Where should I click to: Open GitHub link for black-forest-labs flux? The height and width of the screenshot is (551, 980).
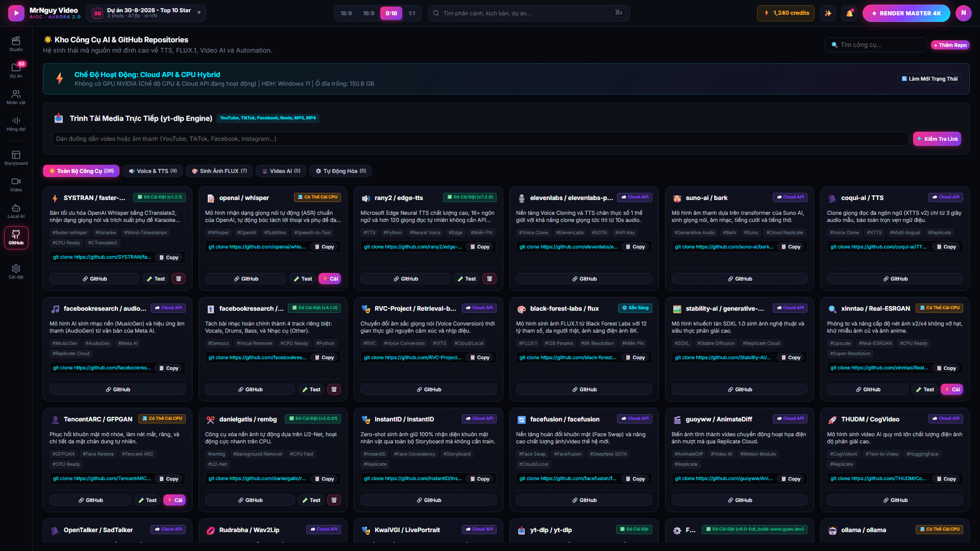(x=584, y=389)
